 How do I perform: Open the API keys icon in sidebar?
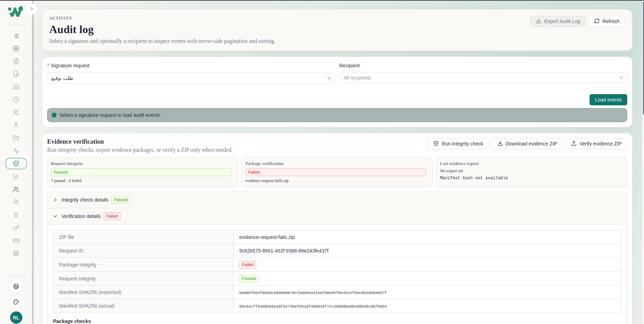pyautogui.click(x=16, y=228)
